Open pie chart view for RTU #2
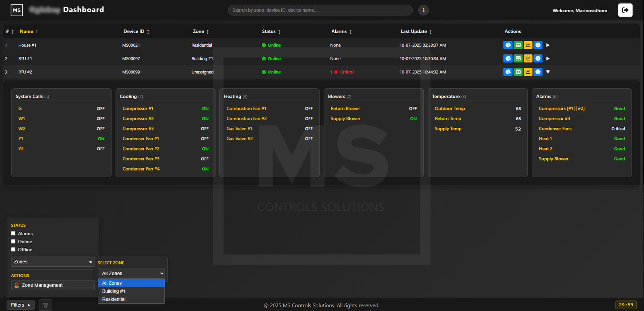 point(508,72)
